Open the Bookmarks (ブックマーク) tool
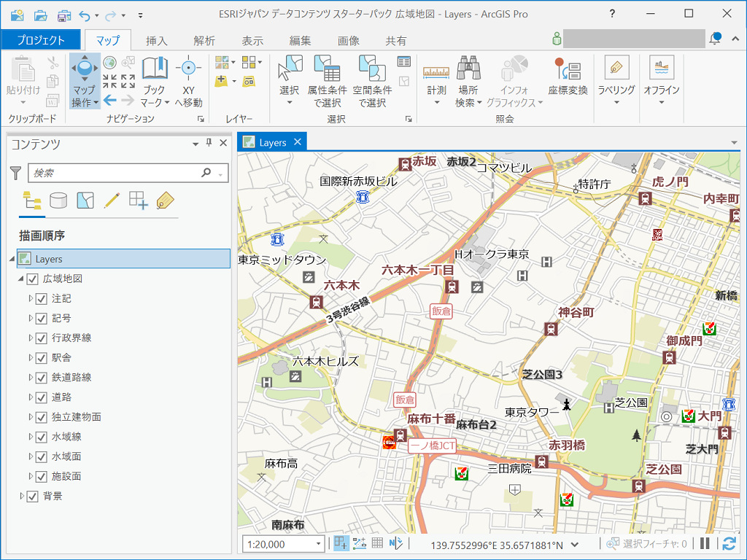 [154, 69]
